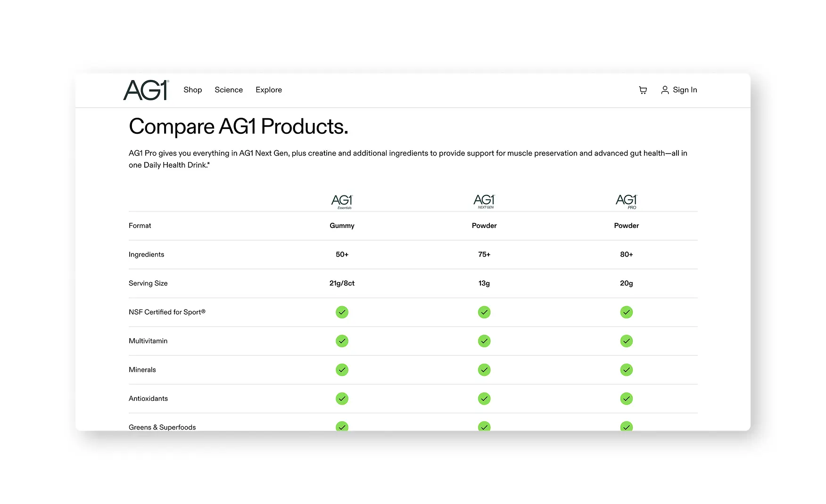Click the '13g' serving size value
826x504 pixels.
pos(484,283)
